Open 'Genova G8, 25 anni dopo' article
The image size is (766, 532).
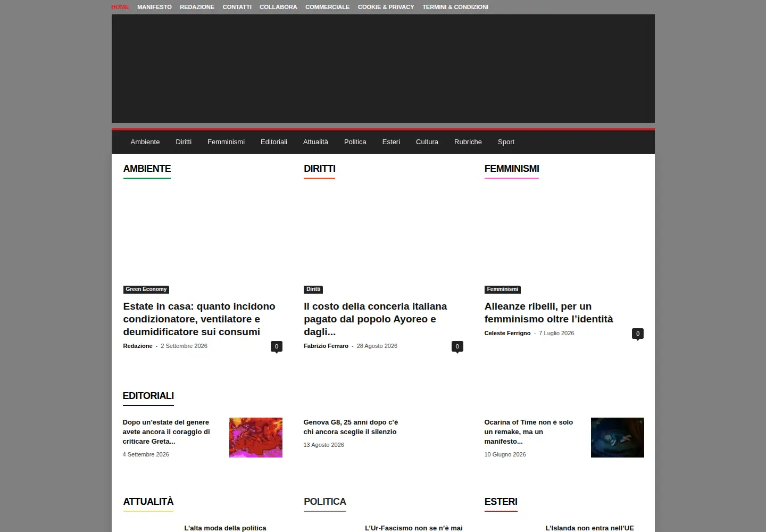351,427
